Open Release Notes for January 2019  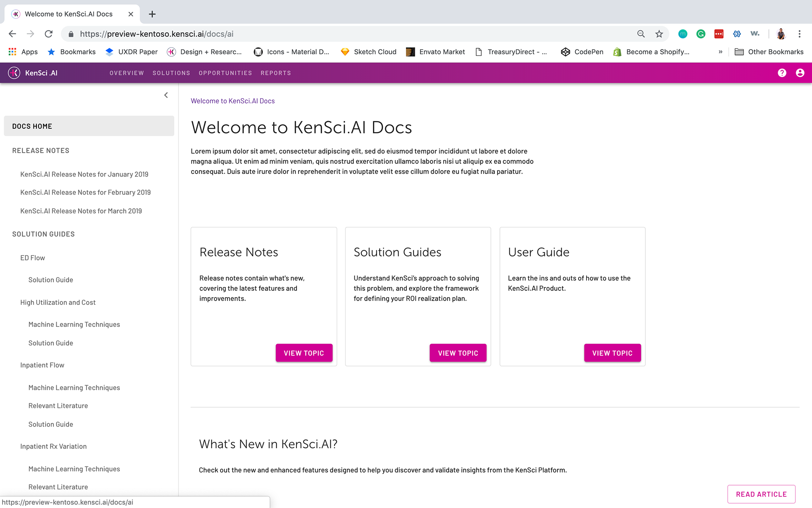point(84,174)
